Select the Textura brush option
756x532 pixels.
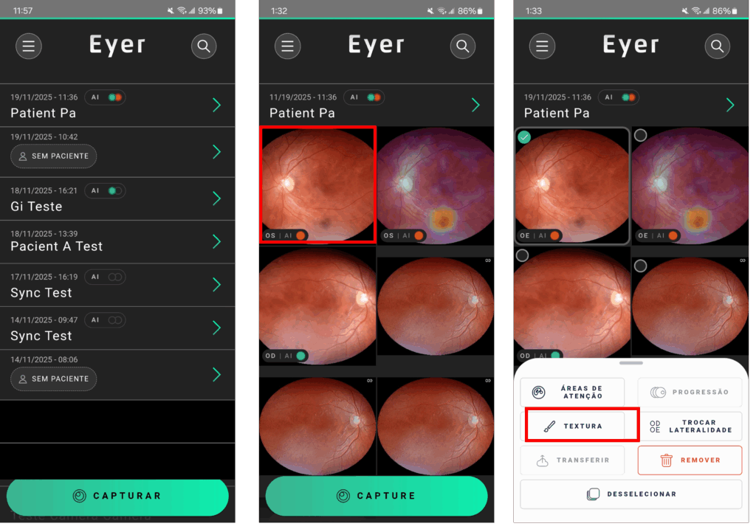point(582,426)
